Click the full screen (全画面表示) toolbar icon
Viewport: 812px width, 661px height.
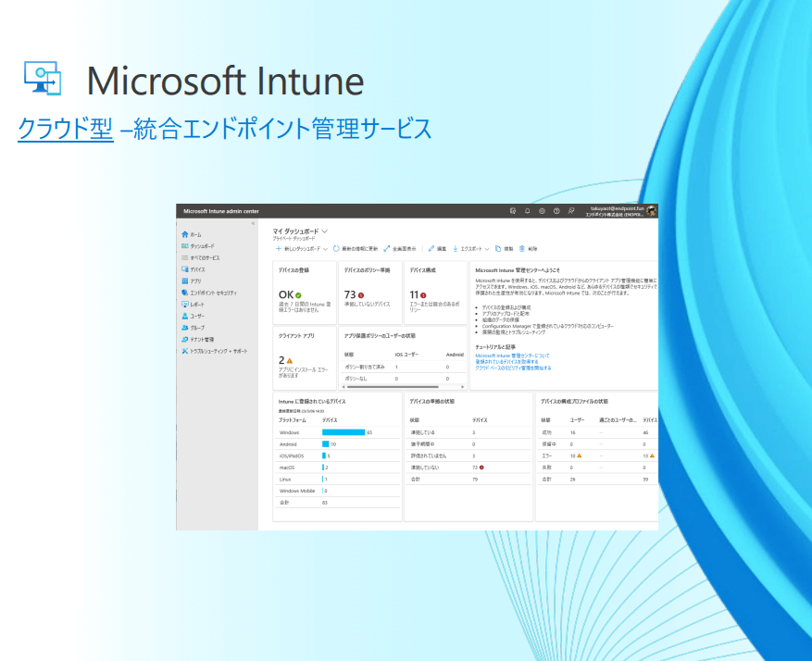click(x=386, y=249)
